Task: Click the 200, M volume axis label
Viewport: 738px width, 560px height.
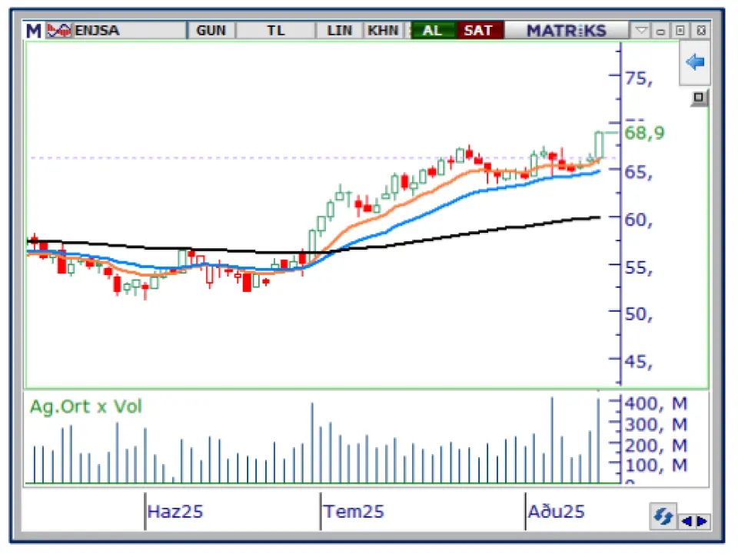Action: (656, 446)
